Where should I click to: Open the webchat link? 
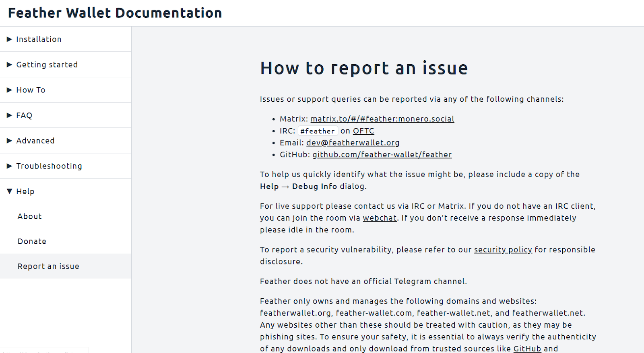[x=380, y=218]
